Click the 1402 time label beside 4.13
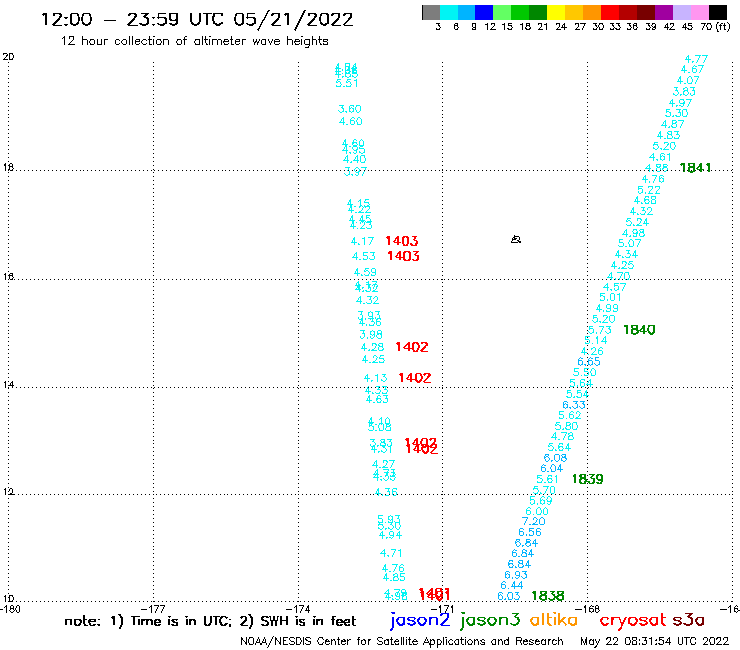 [415, 378]
